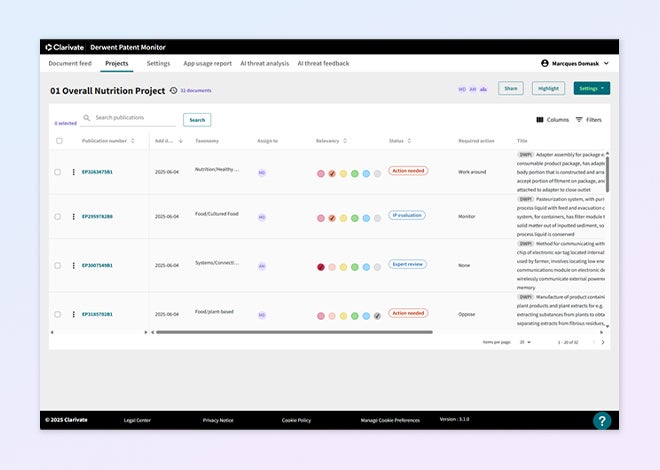The image size is (660, 470).
Task: Select the EP3185702B1 row checkbox
Action: pyautogui.click(x=58, y=314)
